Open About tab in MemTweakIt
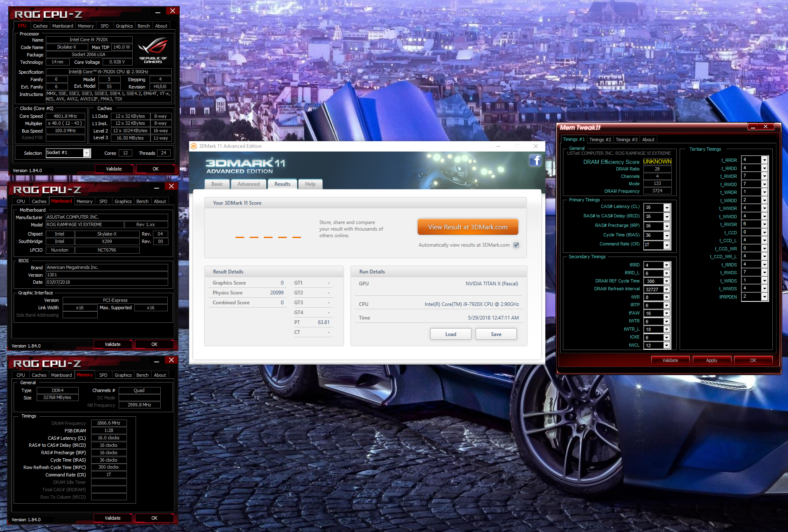788x532 pixels. [648, 140]
